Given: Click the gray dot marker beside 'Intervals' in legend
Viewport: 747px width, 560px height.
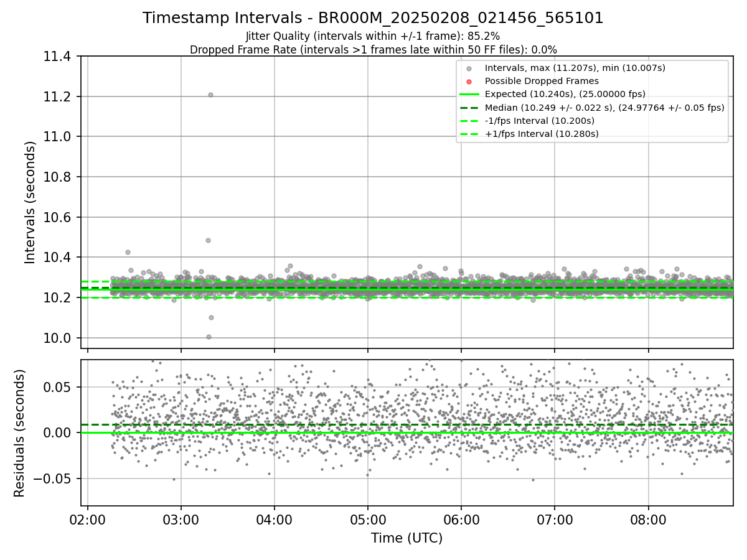Looking at the screenshot, I should (469, 68).
